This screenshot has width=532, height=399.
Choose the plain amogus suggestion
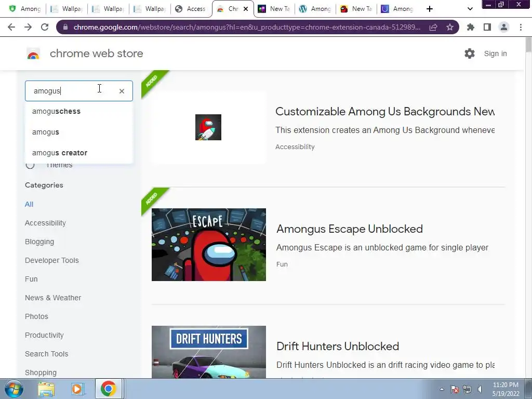click(79, 132)
